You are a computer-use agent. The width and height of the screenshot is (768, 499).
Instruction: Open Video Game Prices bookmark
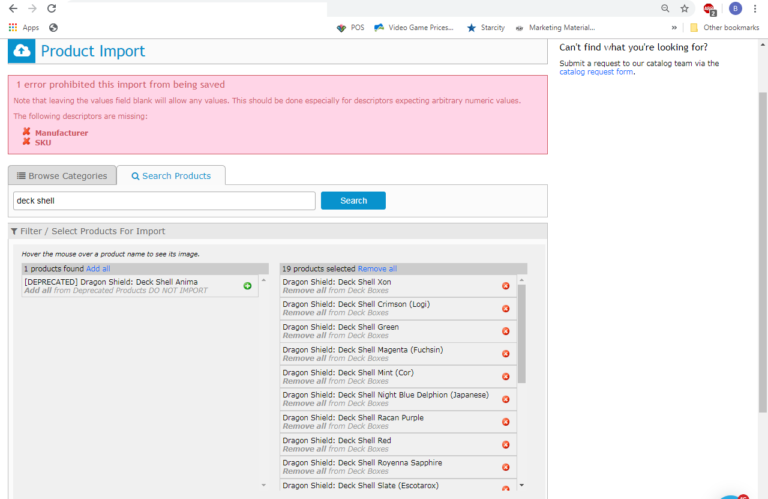click(414, 27)
